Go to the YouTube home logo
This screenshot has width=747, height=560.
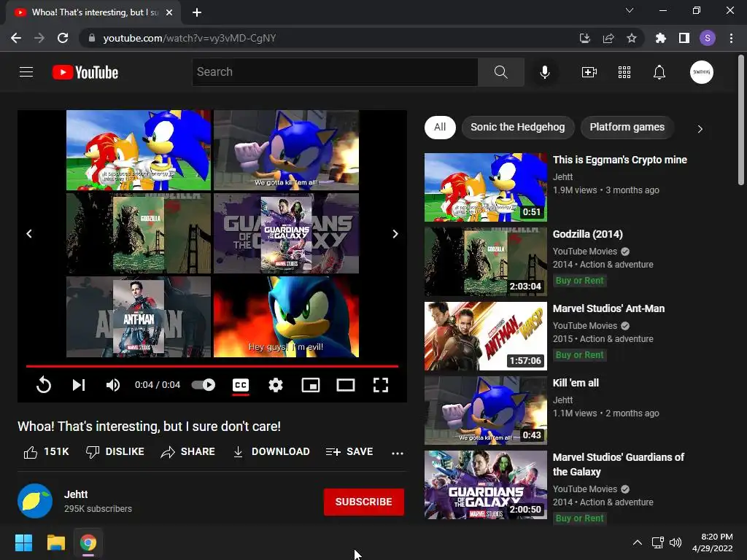85,72
